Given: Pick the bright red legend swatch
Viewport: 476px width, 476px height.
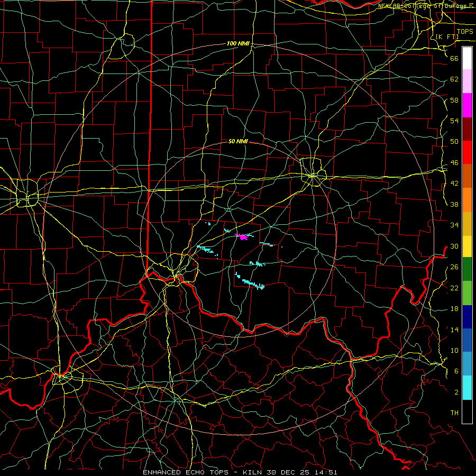Looking at the screenshot, I should point(467,152).
